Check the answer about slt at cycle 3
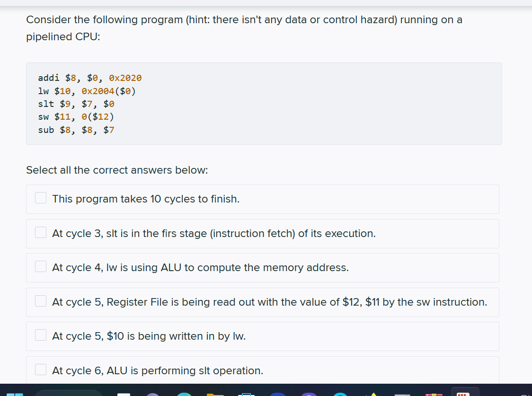 41,232
